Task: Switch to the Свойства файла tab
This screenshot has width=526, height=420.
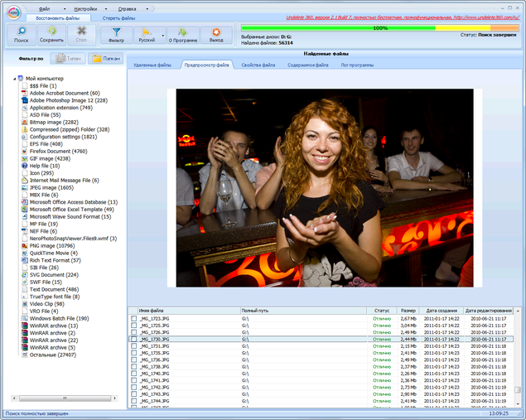Action: (258, 65)
